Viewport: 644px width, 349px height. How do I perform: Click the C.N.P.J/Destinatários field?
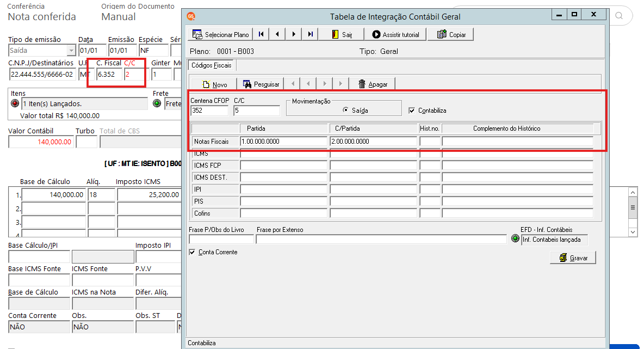[42, 75]
